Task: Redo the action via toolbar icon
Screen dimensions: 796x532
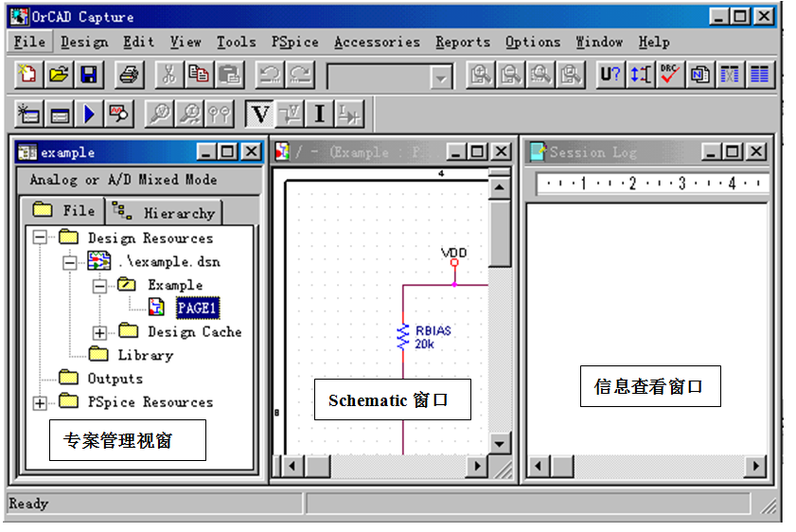Action: point(299,75)
